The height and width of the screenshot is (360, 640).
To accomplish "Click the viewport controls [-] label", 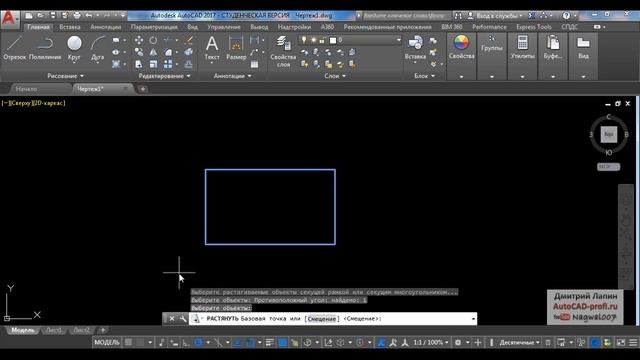I will (x=5, y=103).
